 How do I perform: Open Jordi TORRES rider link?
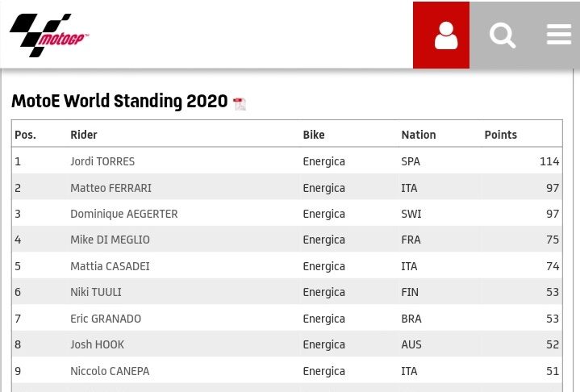[102, 161]
